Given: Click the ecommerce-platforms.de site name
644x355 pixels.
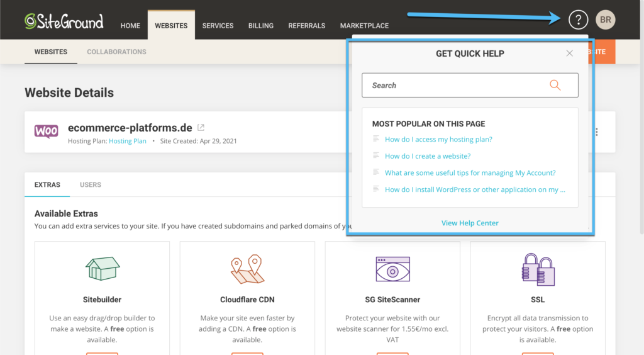Looking at the screenshot, I should (130, 128).
